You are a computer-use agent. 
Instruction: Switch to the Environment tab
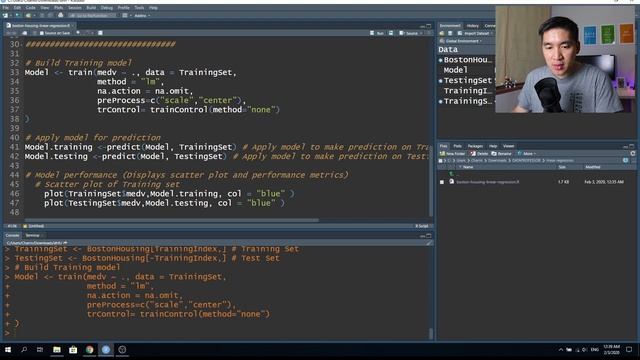pos(450,25)
